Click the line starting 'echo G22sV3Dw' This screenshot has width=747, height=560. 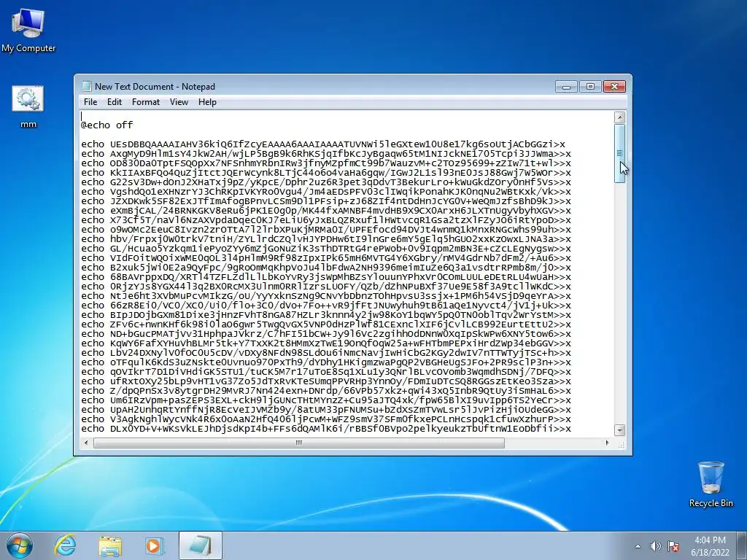(326, 182)
